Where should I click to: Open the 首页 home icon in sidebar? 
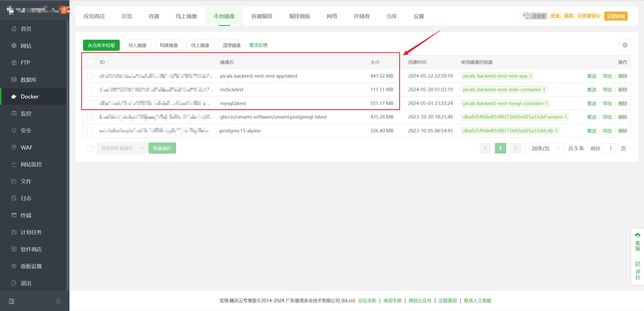point(14,29)
